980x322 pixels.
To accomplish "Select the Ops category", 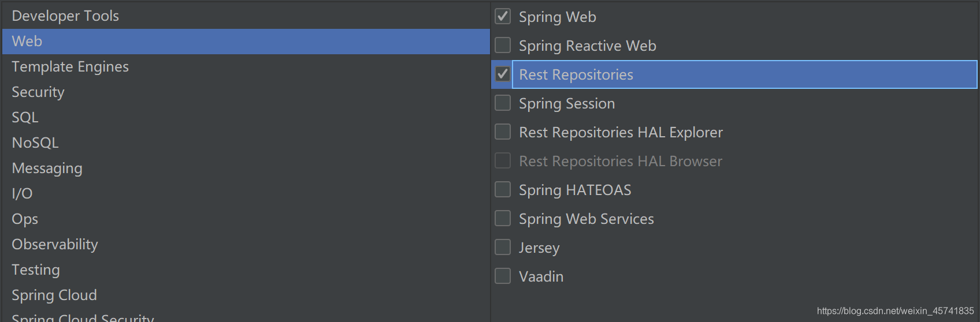I will (246, 219).
